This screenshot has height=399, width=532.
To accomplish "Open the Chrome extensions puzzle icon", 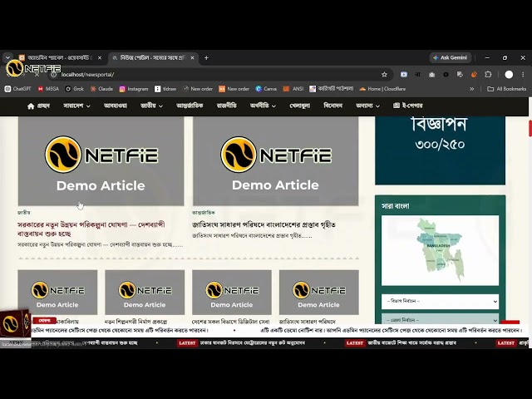I will click(x=488, y=75).
